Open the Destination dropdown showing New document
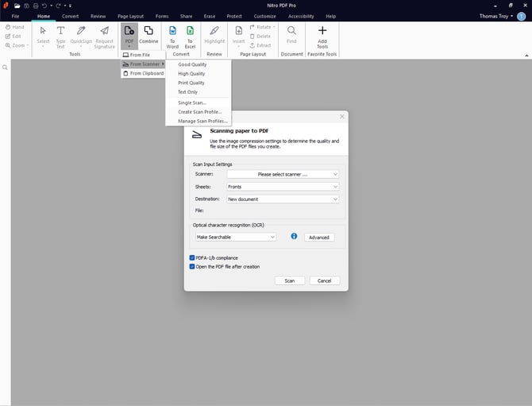Screen dimensions: 532x406 283,199
